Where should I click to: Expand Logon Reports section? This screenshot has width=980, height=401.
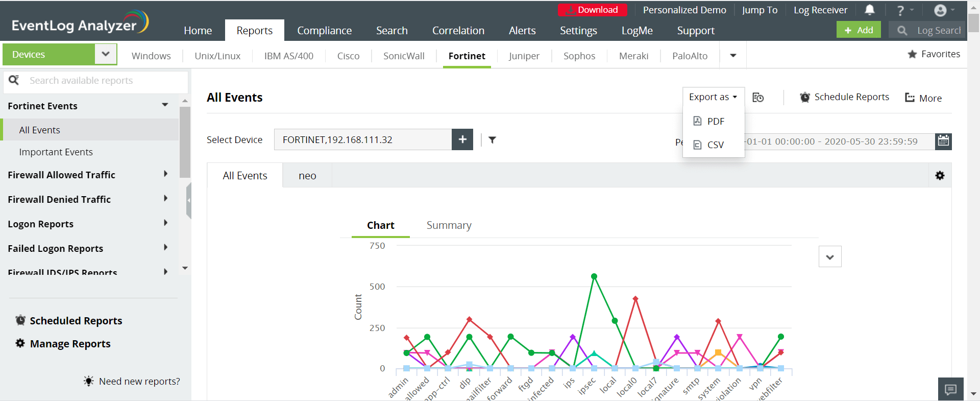click(x=165, y=223)
